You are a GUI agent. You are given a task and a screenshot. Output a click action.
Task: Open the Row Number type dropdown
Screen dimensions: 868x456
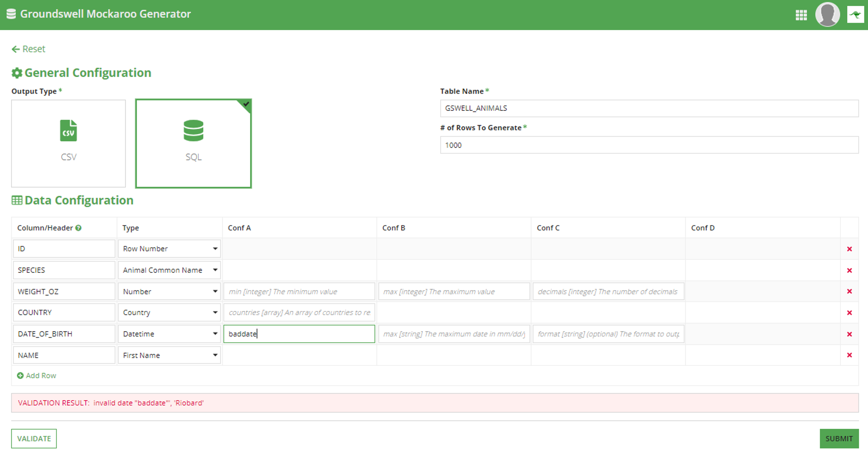[x=169, y=248]
